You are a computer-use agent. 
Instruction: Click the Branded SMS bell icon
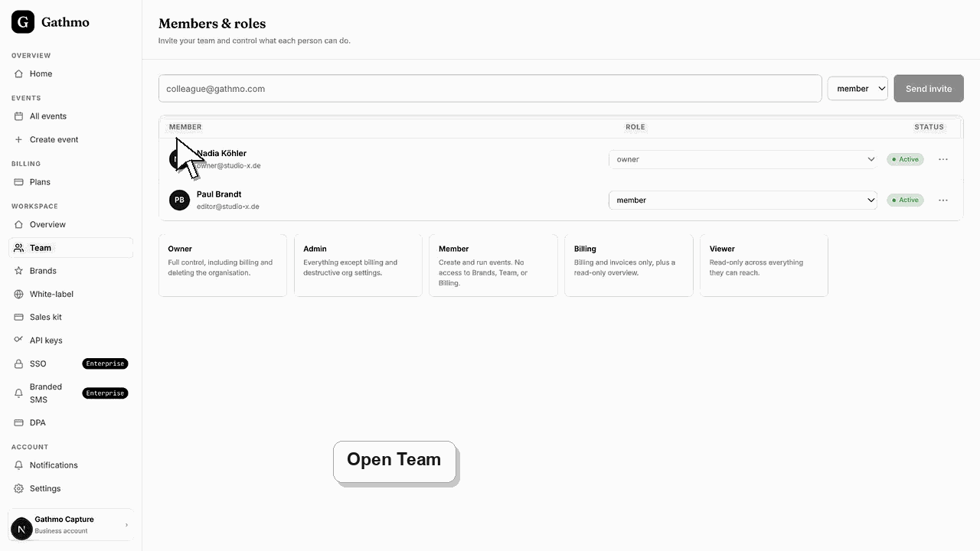(19, 393)
